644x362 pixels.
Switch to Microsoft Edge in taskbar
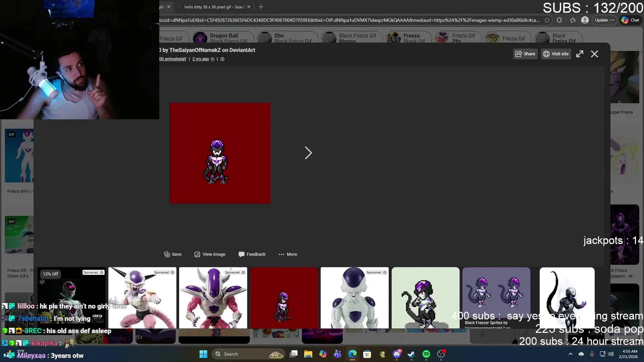coord(352,354)
